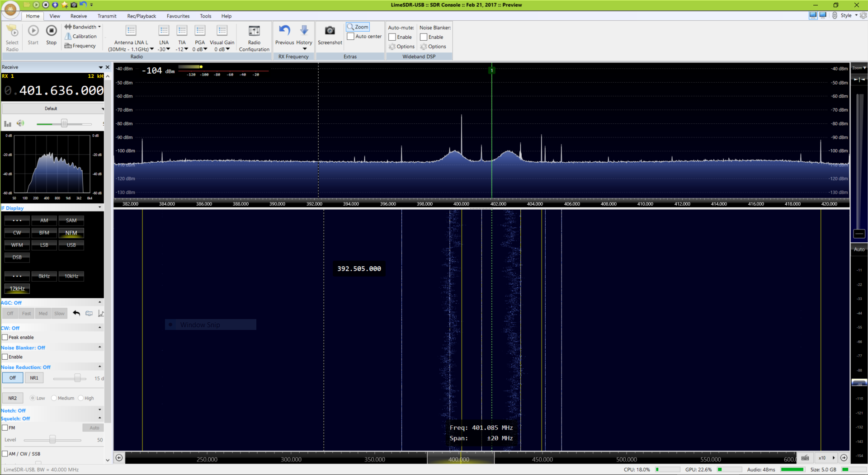Select USB demodulation mode
Viewport: 868px width, 475px height.
pos(71,245)
